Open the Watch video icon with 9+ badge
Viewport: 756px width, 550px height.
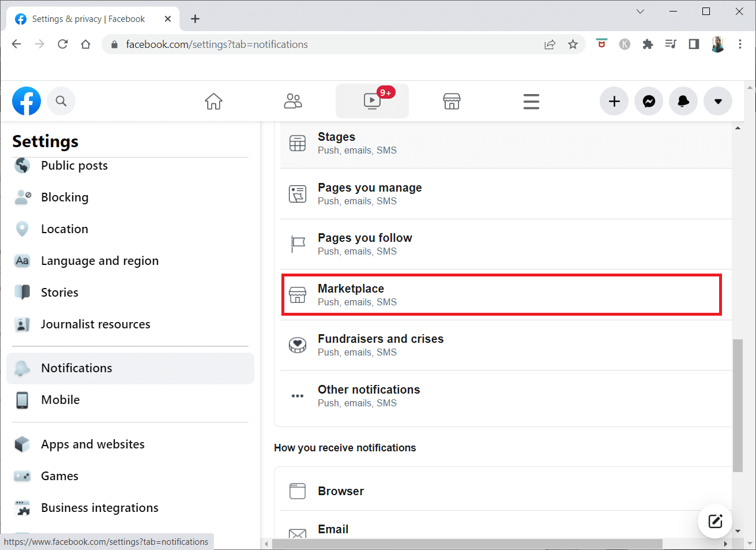pyautogui.click(x=372, y=101)
